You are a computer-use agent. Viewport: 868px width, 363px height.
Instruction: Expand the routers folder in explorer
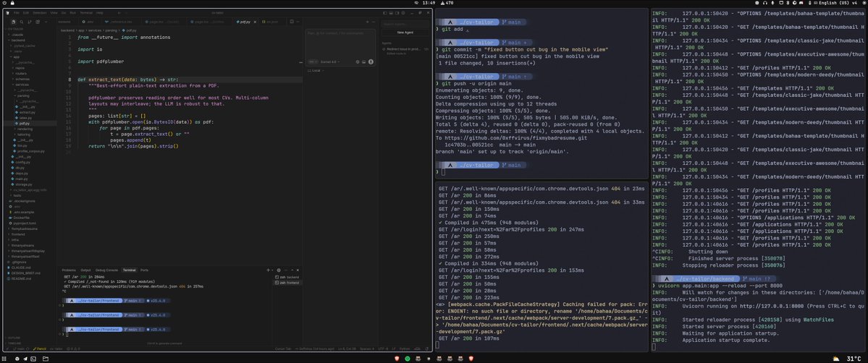point(21,73)
